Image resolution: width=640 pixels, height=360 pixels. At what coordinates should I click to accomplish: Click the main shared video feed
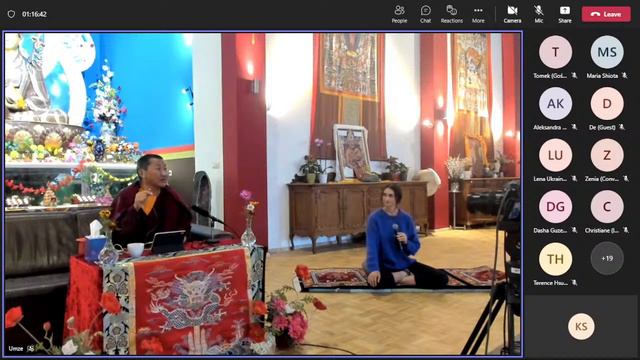pyautogui.click(x=263, y=194)
